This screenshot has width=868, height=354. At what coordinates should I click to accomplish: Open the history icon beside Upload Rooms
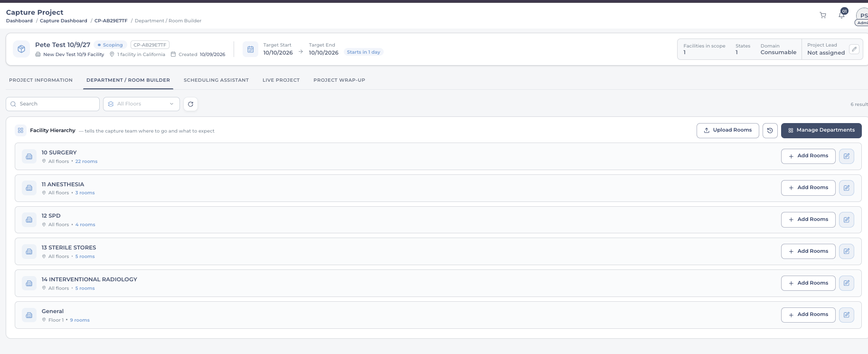pos(770,131)
